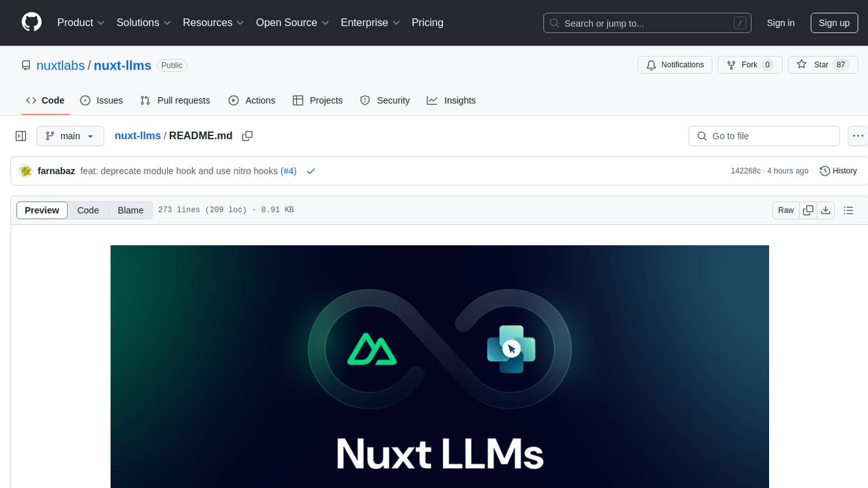This screenshot has height=488, width=868.
Task: Download the raw file
Action: click(x=825, y=210)
